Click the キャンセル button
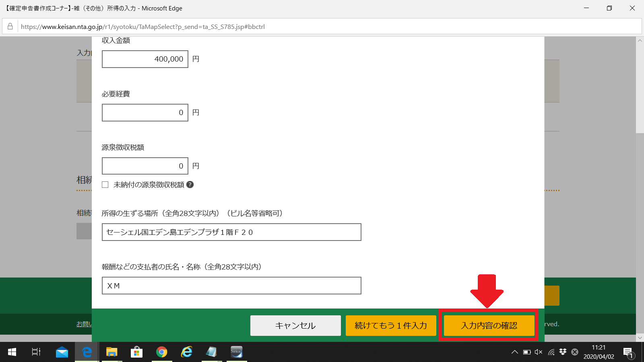 coord(295,325)
